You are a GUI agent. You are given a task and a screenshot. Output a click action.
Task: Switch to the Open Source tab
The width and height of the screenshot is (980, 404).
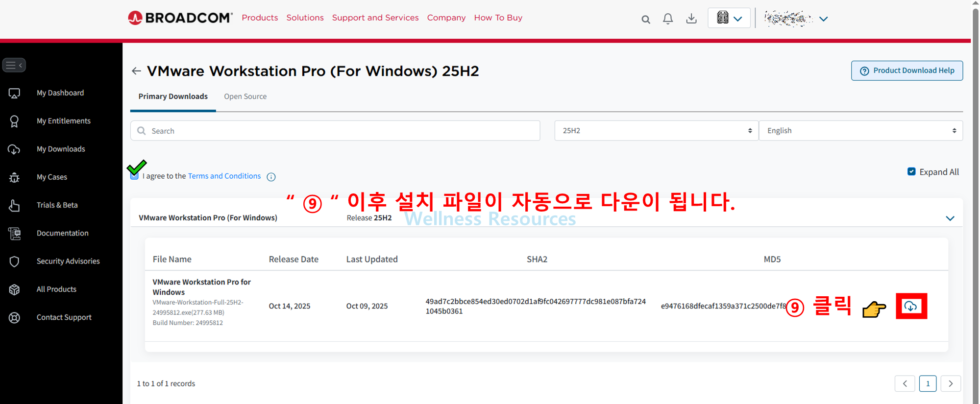click(245, 96)
